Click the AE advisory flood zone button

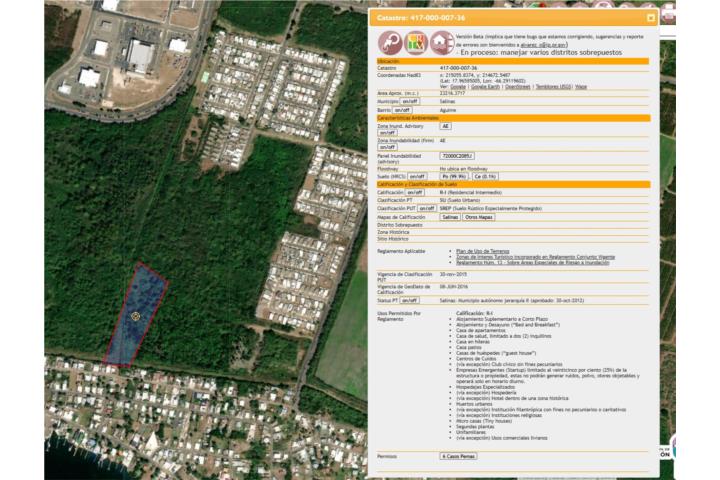click(x=445, y=126)
